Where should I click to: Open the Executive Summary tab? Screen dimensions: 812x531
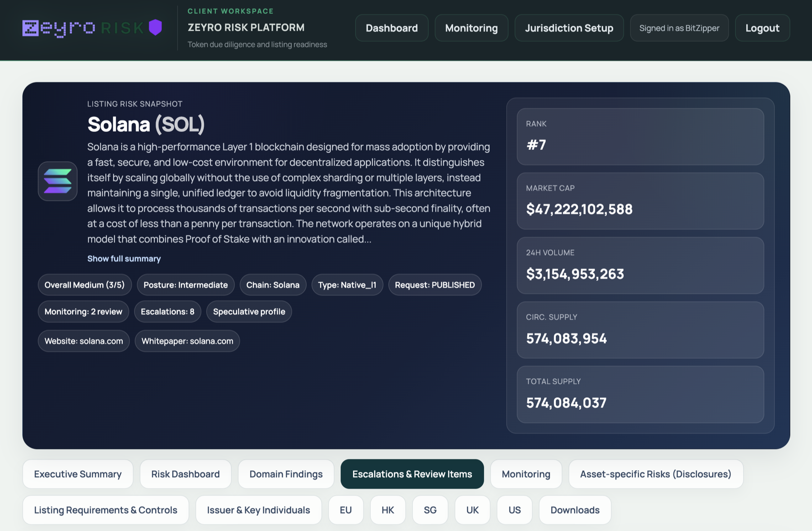77,474
